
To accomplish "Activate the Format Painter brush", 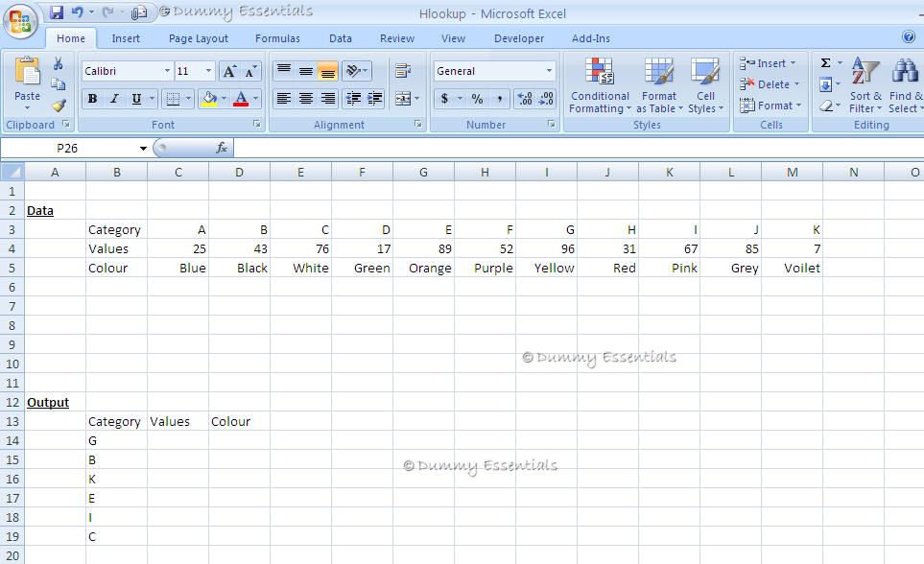I will pyautogui.click(x=58, y=106).
